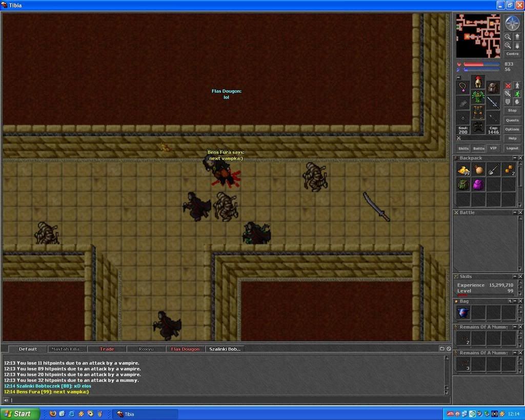The image size is (525, 420).
Task: Open the Roxyu chat tab
Action: point(146,349)
